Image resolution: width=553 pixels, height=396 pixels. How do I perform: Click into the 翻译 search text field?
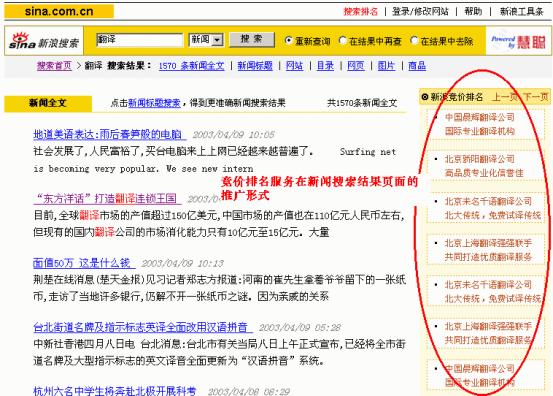(x=139, y=40)
